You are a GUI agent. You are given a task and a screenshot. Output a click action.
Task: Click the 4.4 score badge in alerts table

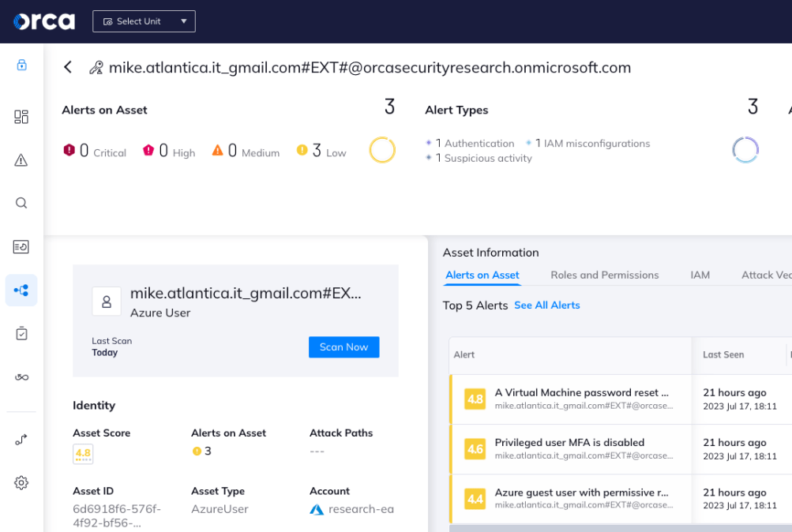(x=475, y=499)
